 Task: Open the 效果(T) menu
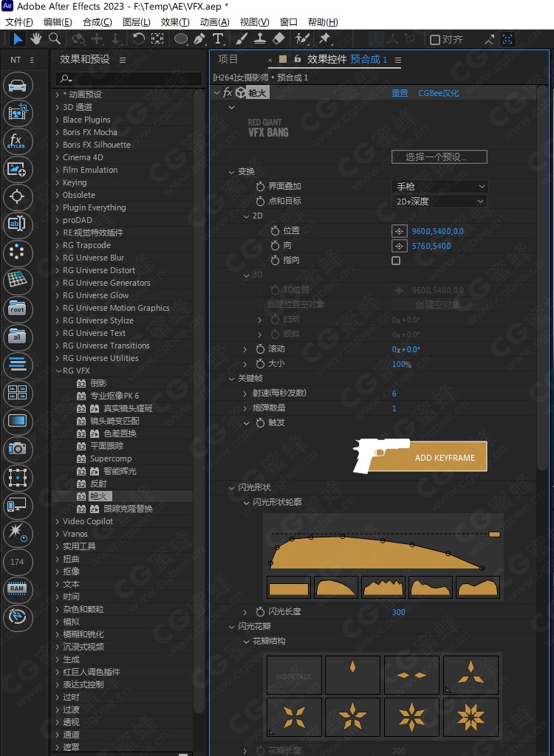tap(175, 22)
